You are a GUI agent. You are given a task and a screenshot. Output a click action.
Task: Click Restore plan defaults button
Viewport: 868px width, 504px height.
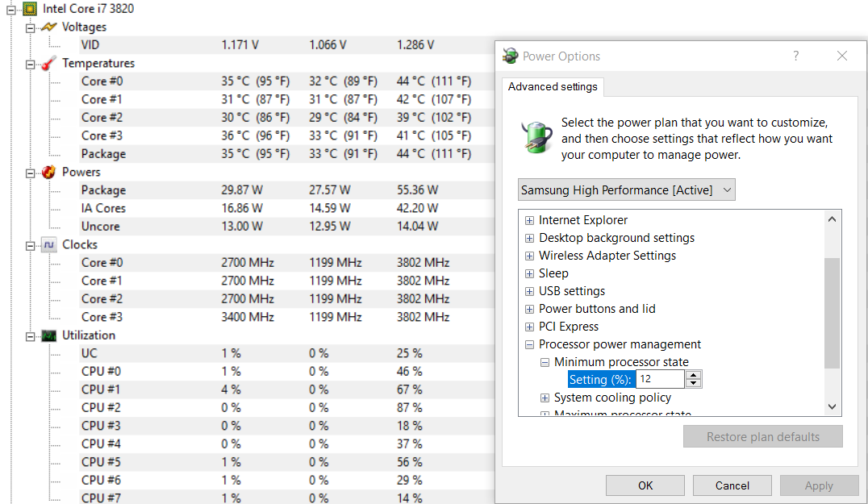[763, 436]
